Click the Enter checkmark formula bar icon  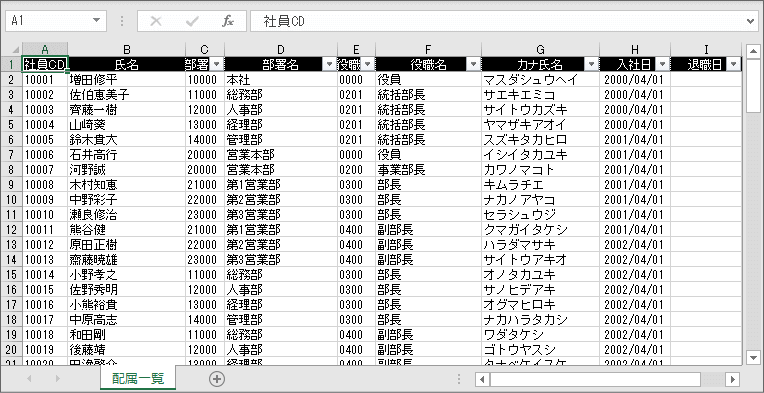192,21
